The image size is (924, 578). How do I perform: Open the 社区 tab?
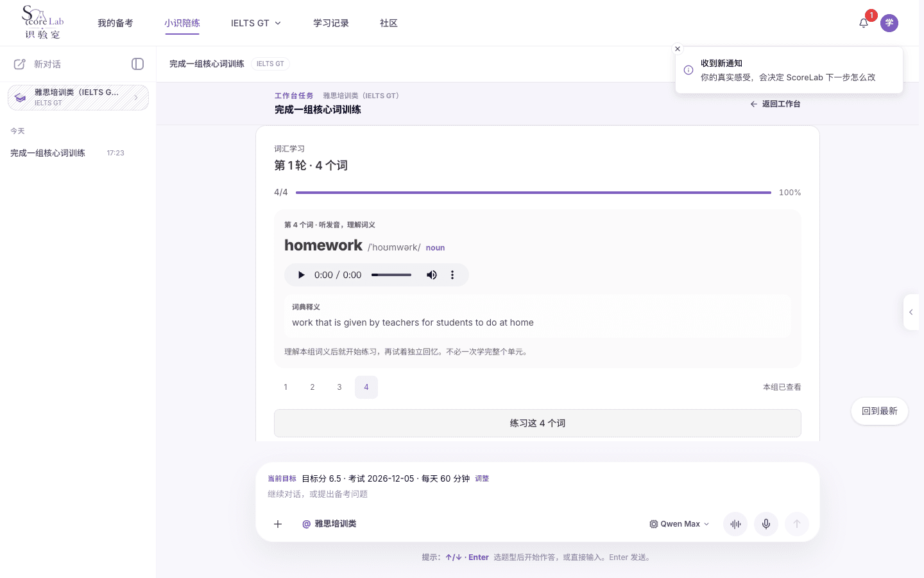(x=389, y=23)
